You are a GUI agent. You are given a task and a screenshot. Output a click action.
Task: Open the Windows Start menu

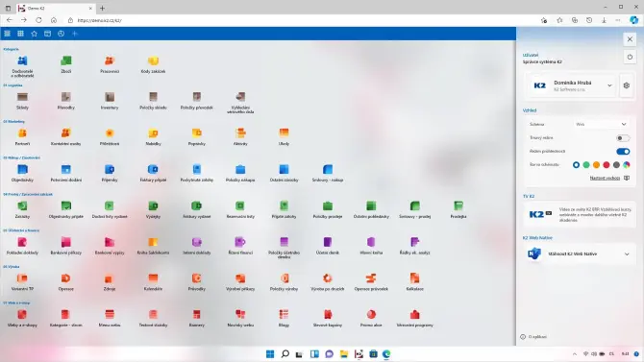(x=270, y=353)
